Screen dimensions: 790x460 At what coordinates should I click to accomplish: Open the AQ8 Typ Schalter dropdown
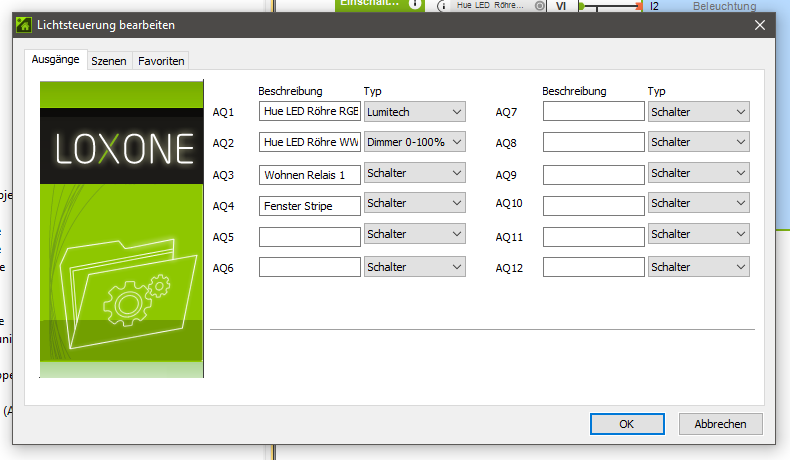699,142
